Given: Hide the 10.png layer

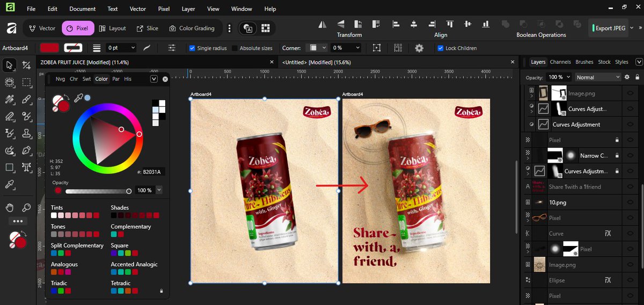Looking at the screenshot, I should pos(631,202).
